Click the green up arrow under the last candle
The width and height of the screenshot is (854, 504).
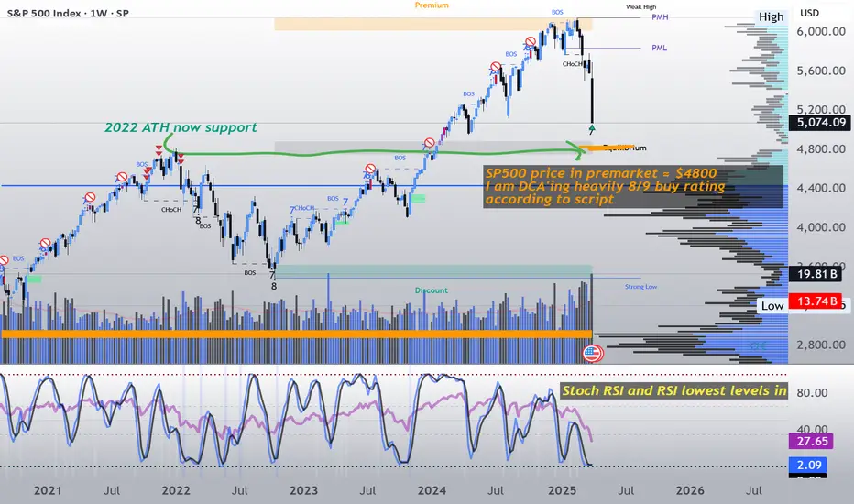(592, 130)
